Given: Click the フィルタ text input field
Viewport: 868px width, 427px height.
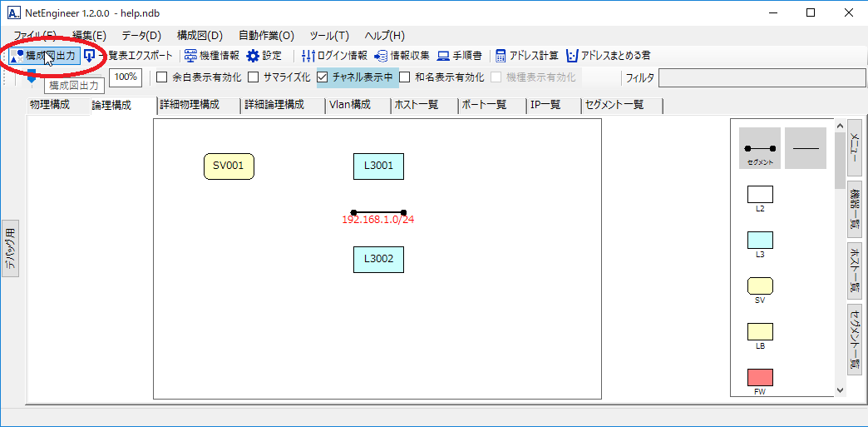Looking at the screenshot, I should click(x=760, y=78).
